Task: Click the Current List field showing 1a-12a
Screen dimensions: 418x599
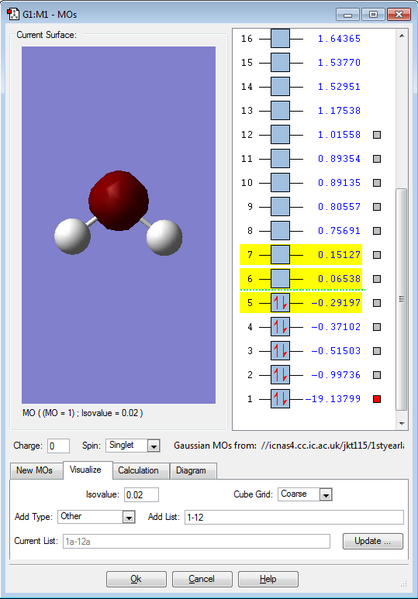Action: (196, 541)
